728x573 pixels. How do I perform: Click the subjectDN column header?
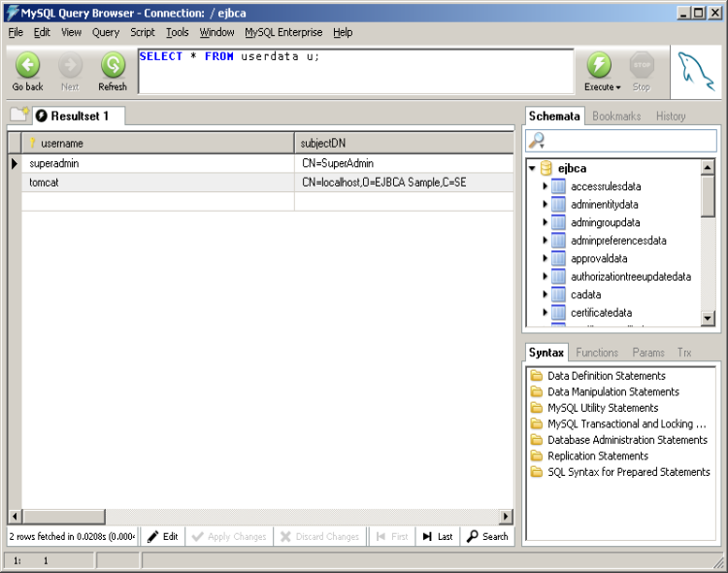click(404, 143)
